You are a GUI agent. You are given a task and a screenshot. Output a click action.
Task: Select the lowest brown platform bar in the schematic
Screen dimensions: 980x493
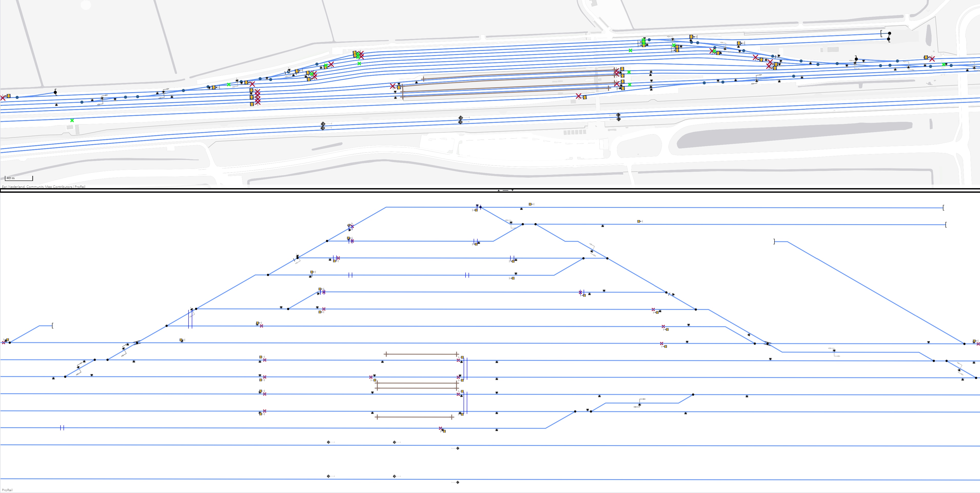[x=414, y=417]
